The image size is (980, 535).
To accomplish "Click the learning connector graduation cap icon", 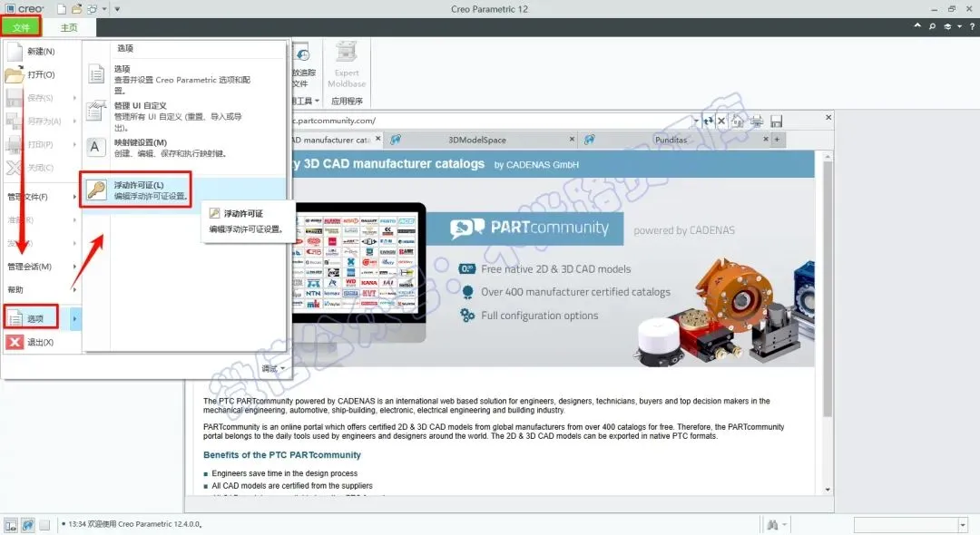I will pyautogui.click(x=947, y=26).
